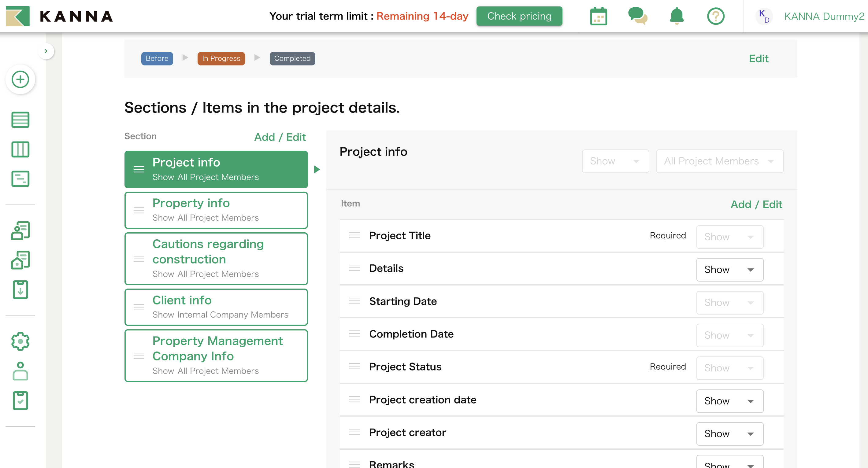The height and width of the screenshot is (468, 868).
Task: Open Project creation date Show dropdown
Action: [729, 401]
